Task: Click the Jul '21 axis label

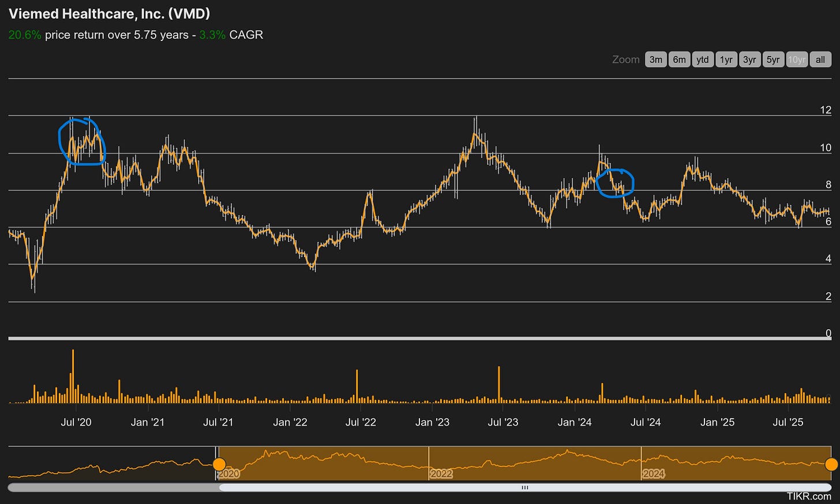Action: (x=218, y=422)
